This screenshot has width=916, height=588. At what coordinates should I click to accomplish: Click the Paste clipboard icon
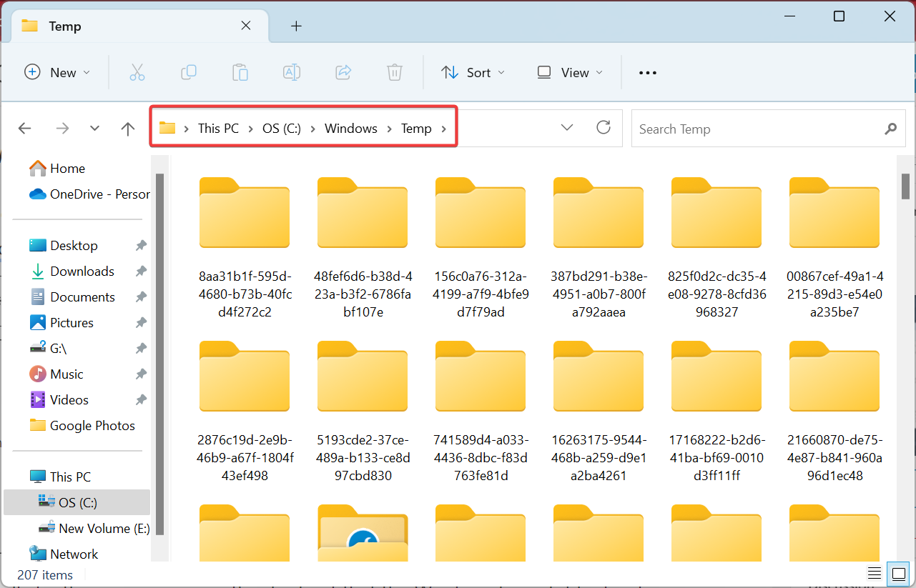(240, 72)
